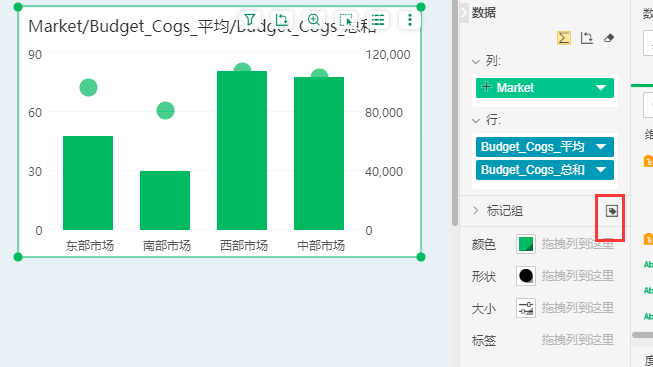The width and height of the screenshot is (653, 367).
Task: Click the list view icon on chart toolbar
Action: point(378,20)
